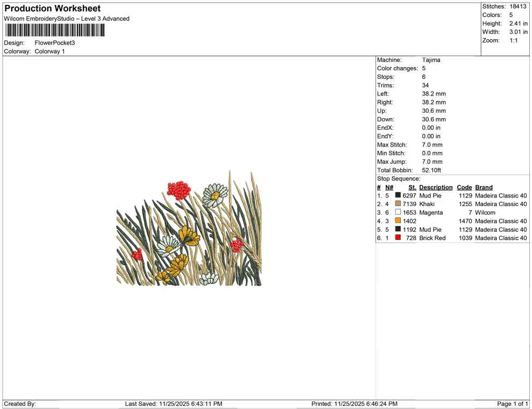The image size is (532, 409).
Task: Click the Zoom value 1:1
Action: 513,40
